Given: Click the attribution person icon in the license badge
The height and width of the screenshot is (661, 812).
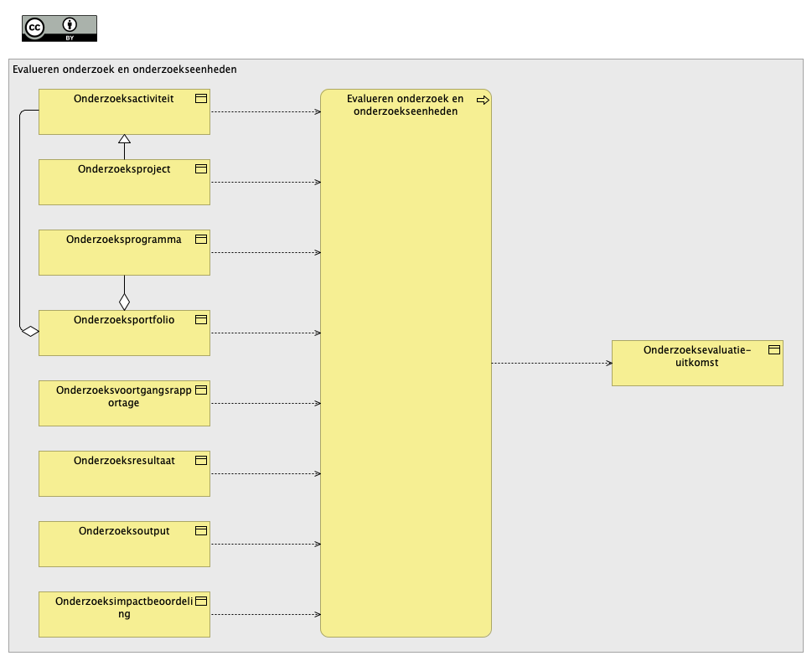Looking at the screenshot, I should click(70, 24).
